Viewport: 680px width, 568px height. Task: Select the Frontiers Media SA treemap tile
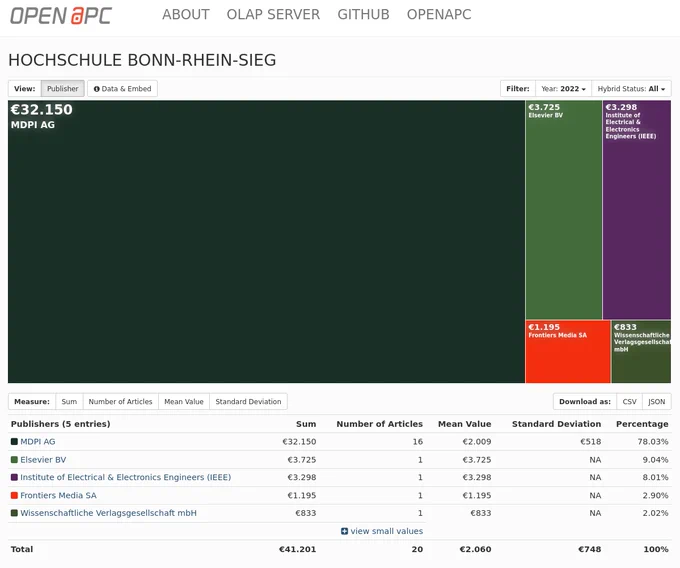[568, 352]
